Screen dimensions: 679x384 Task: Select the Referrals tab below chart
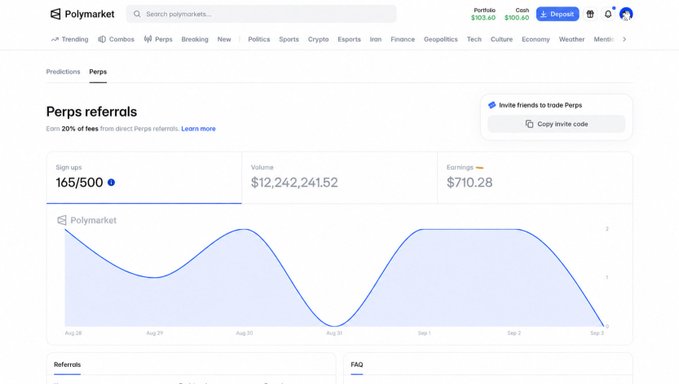pyautogui.click(x=67, y=365)
